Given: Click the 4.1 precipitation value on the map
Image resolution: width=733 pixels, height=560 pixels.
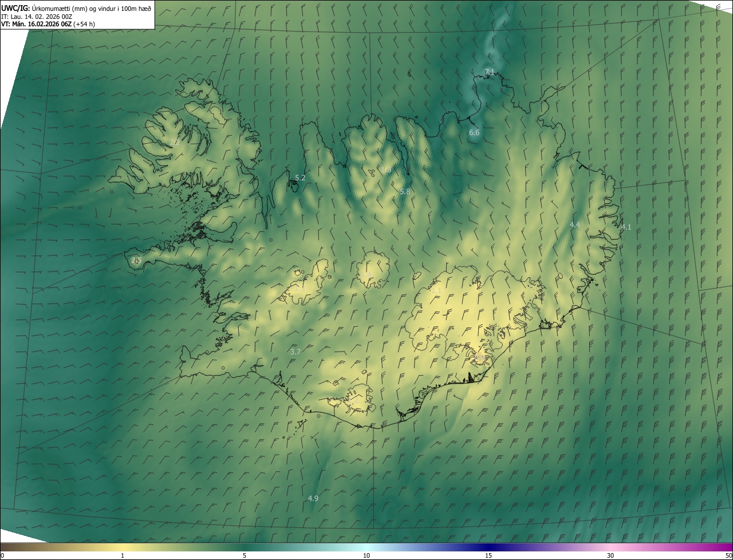Looking at the screenshot, I should 626,227.
